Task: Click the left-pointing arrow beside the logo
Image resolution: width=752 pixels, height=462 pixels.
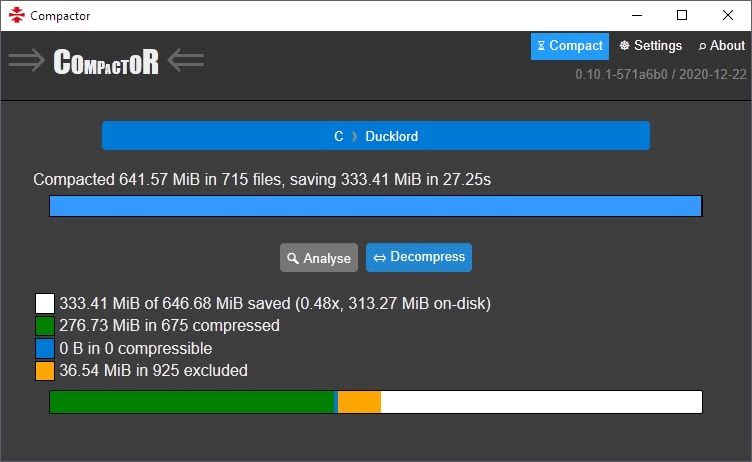Action: pyautogui.click(x=186, y=61)
